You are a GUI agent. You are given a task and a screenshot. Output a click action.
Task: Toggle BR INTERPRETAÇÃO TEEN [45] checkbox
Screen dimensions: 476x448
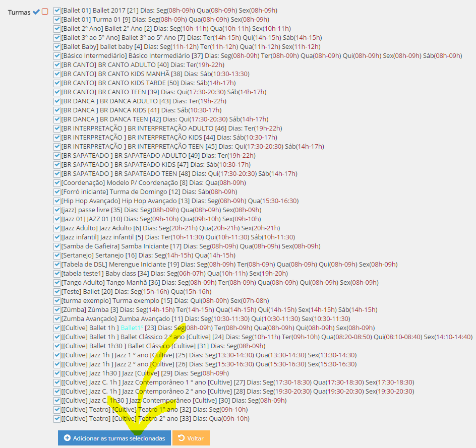coord(57,147)
